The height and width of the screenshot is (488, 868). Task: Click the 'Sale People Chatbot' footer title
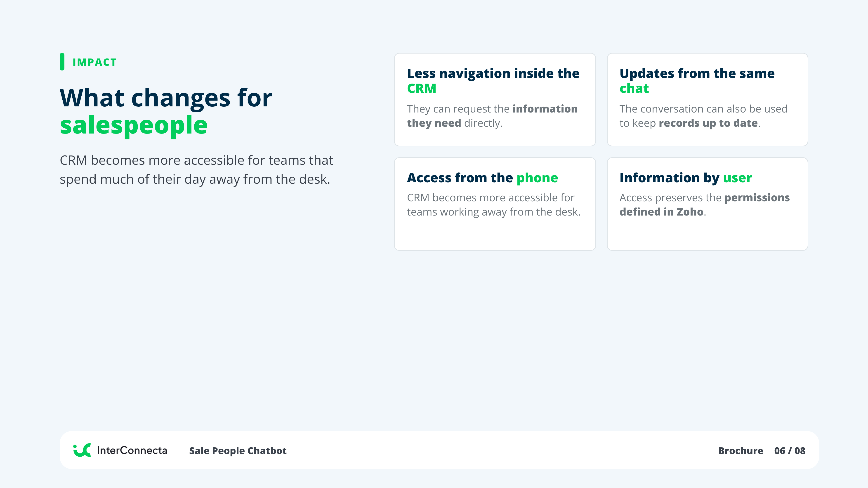point(238,451)
